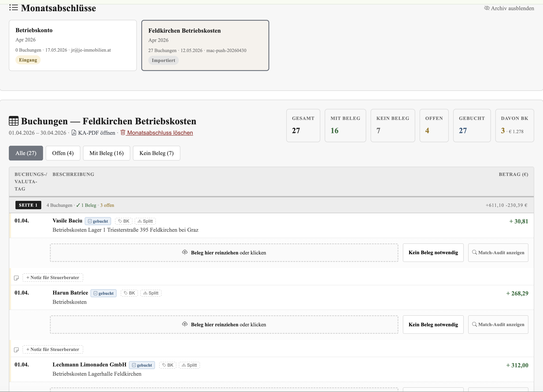Click Splitt on the Vasile Baciu booking

pyautogui.click(x=145, y=221)
